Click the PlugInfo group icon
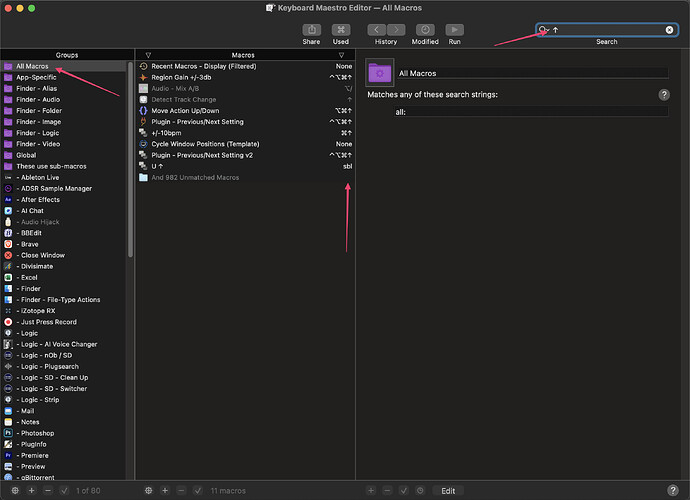 pos(8,444)
